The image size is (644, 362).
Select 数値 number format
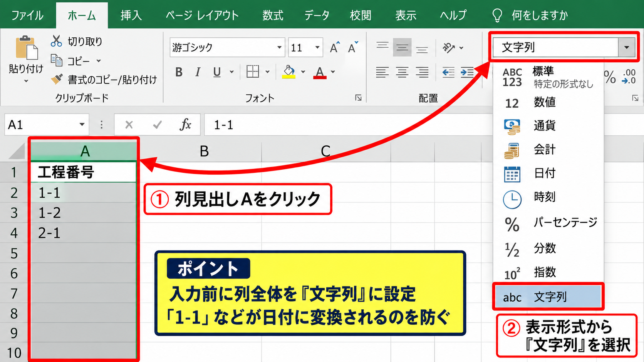pyautogui.click(x=548, y=102)
